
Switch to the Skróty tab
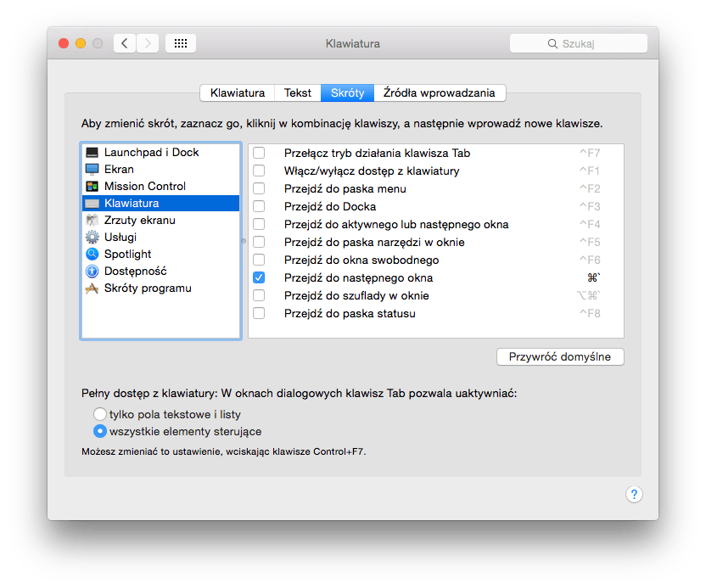click(x=347, y=92)
